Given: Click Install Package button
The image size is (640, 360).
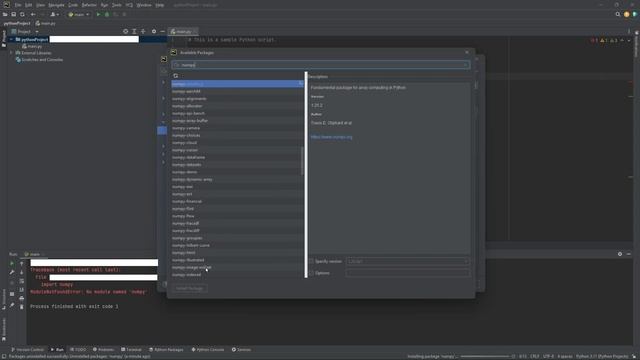Looking at the screenshot, I should coord(189,288).
